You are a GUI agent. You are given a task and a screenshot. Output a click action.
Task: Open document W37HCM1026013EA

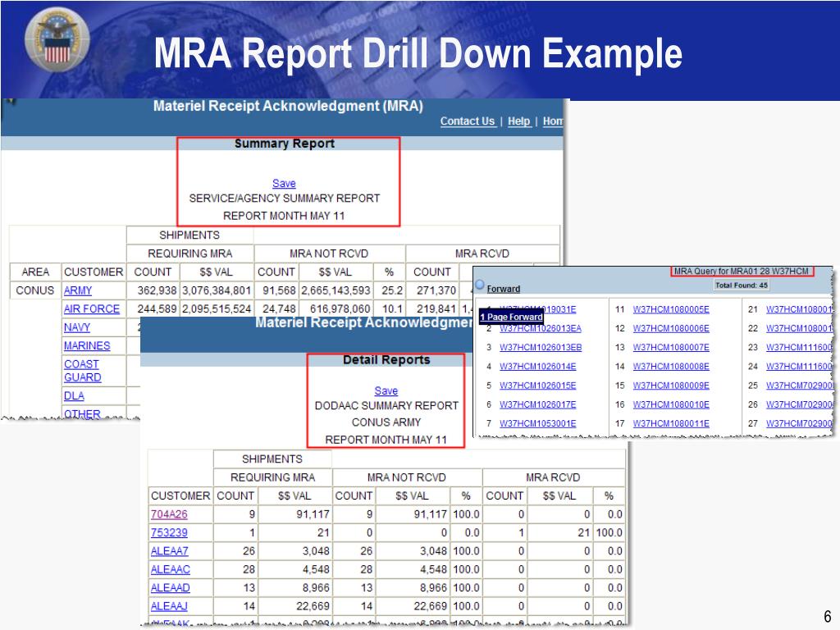pyautogui.click(x=541, y=328)
